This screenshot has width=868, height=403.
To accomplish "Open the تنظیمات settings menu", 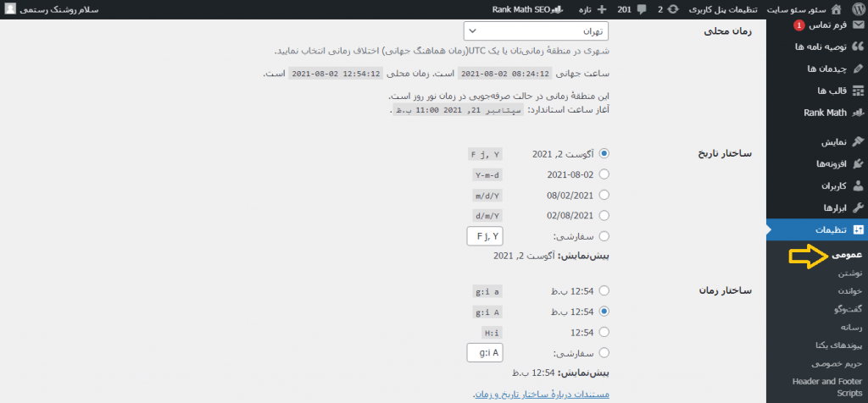I will (x=817, y=230).
